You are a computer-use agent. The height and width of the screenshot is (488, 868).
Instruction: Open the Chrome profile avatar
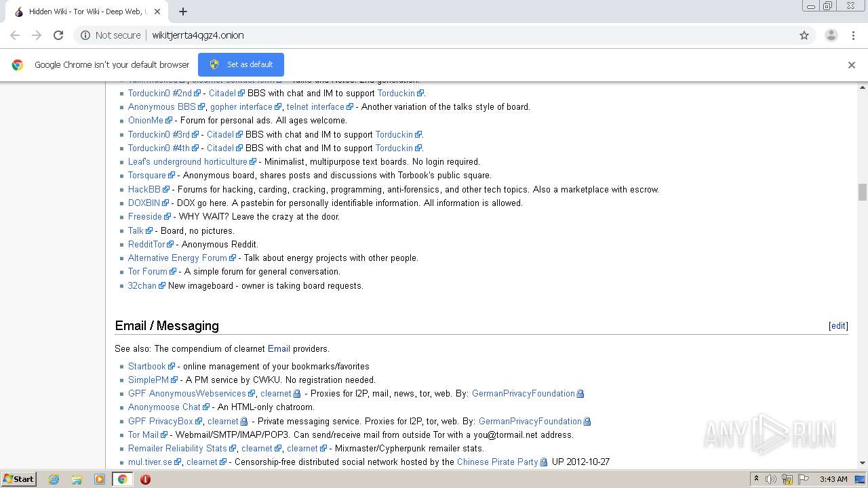831,35
